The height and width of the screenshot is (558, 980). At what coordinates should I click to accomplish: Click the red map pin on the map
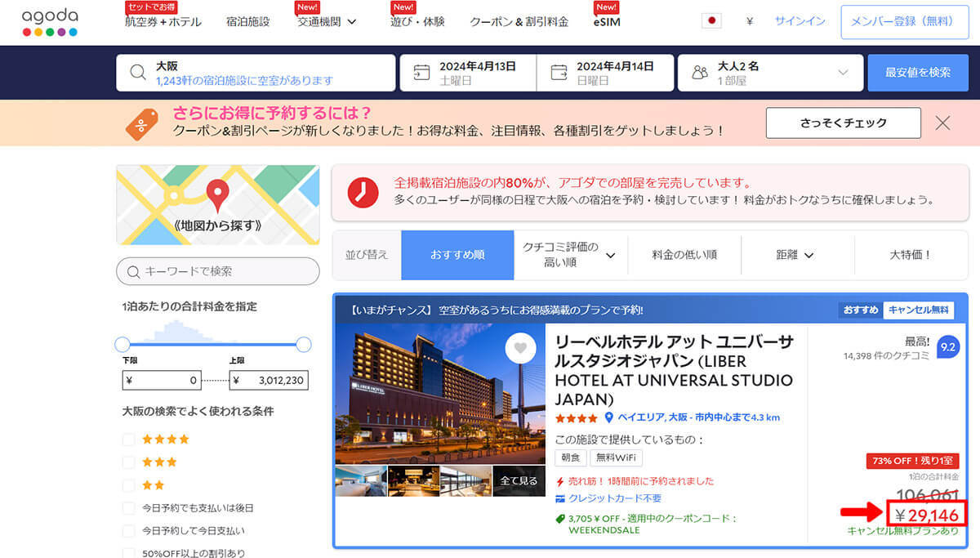(217, 196)
